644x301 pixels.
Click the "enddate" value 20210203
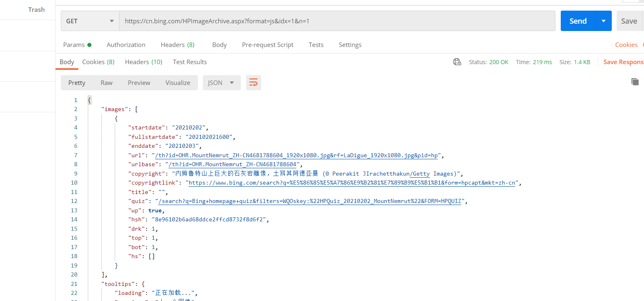coord(182,146)
